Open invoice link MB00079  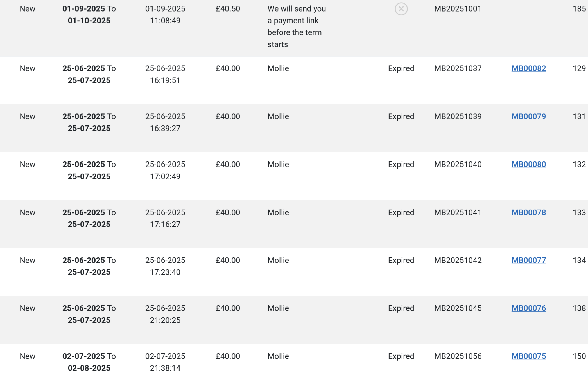click(529, 116)
